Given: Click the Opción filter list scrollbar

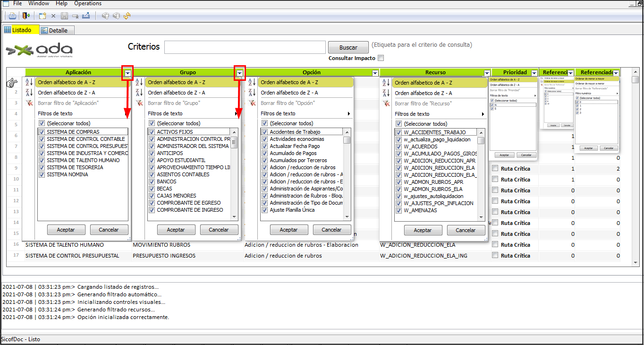Looking at the screenshot, I should point(347,175).
